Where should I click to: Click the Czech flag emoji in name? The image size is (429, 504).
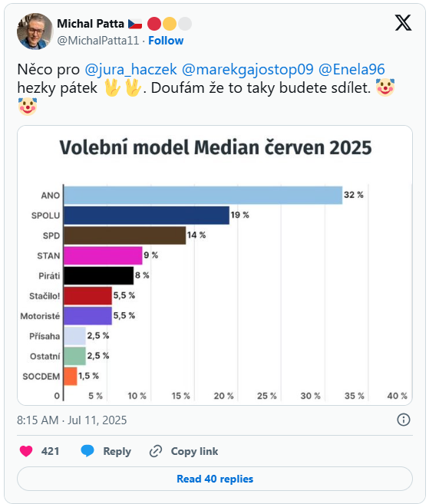135,24
